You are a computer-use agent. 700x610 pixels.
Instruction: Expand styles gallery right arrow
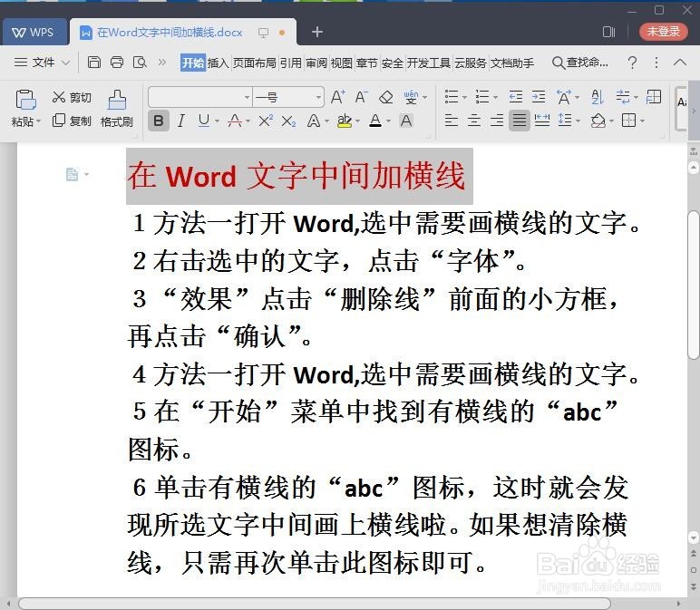(694, 110)
